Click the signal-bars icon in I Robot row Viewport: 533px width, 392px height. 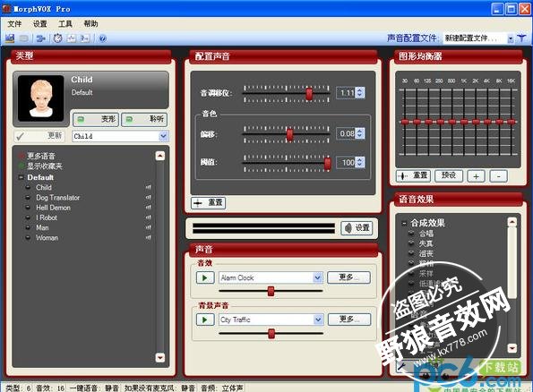[148, 217]
